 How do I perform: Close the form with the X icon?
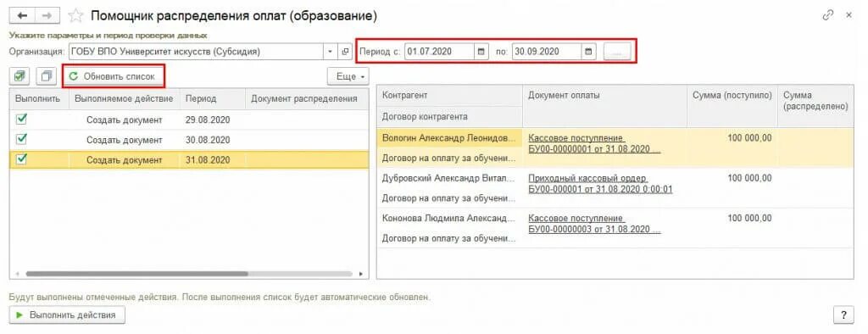849,15
